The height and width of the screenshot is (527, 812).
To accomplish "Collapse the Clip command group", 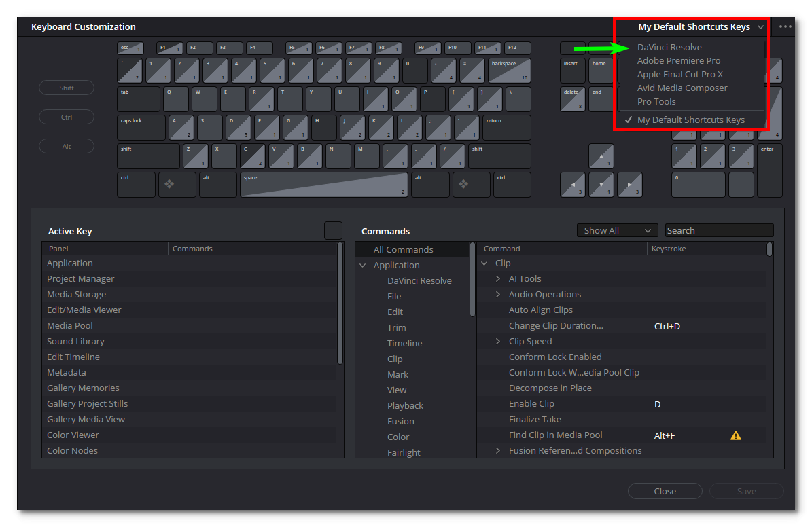I will pos(484,263).
